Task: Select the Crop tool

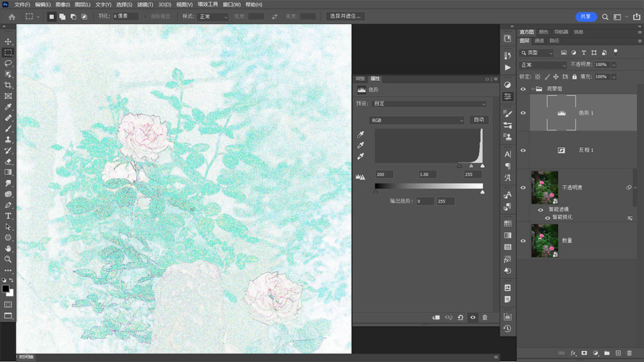Action: (x=8, y=85)
